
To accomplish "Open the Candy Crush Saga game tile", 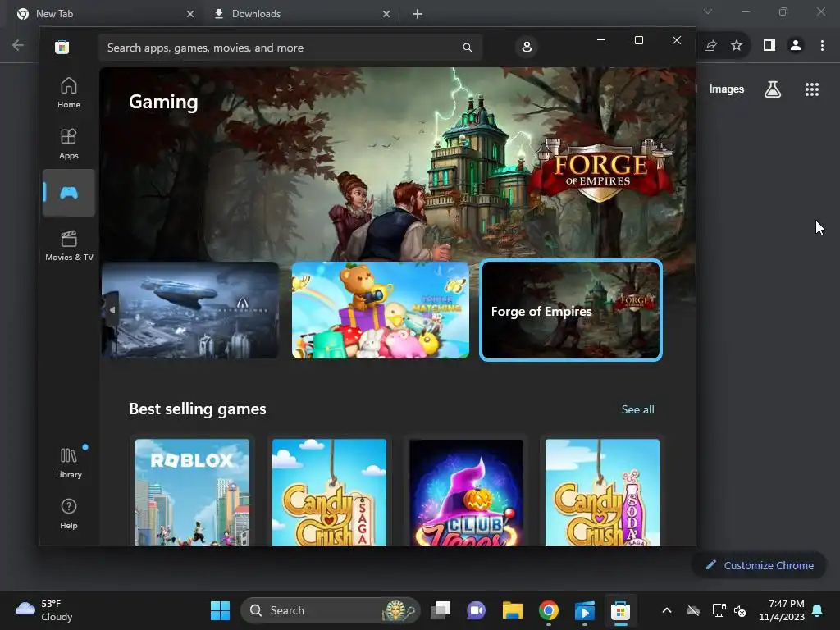I will (x=329, y=492).
